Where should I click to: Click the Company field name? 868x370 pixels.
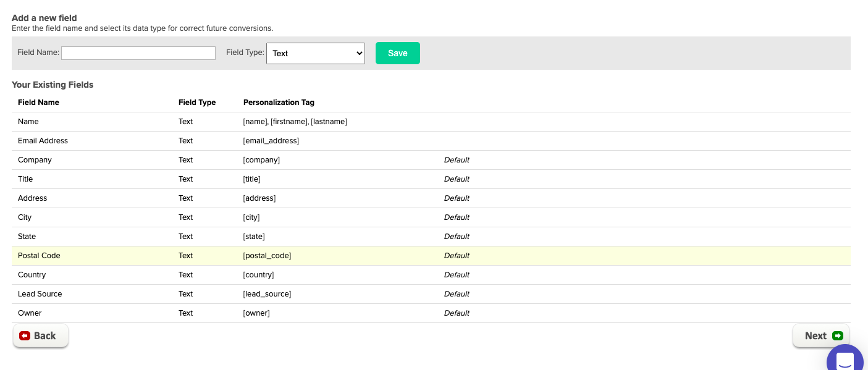pyautogui.click(x=35, y=160)
